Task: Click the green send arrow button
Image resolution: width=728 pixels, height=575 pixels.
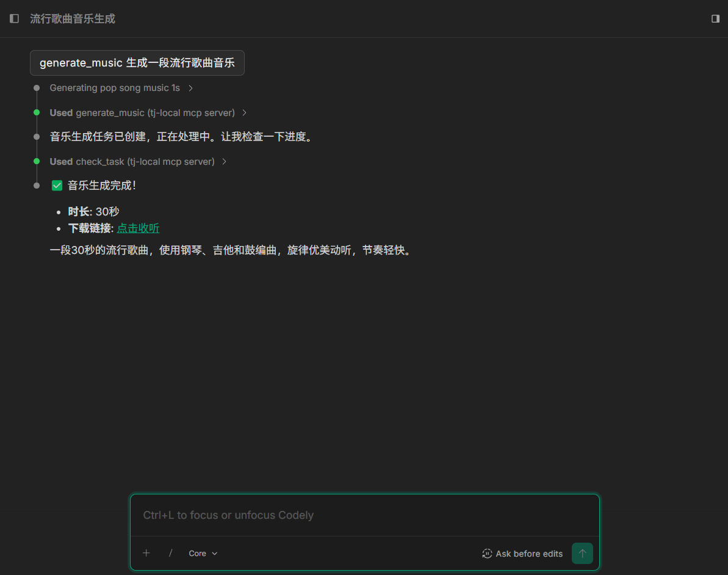Action: [582, 553]
